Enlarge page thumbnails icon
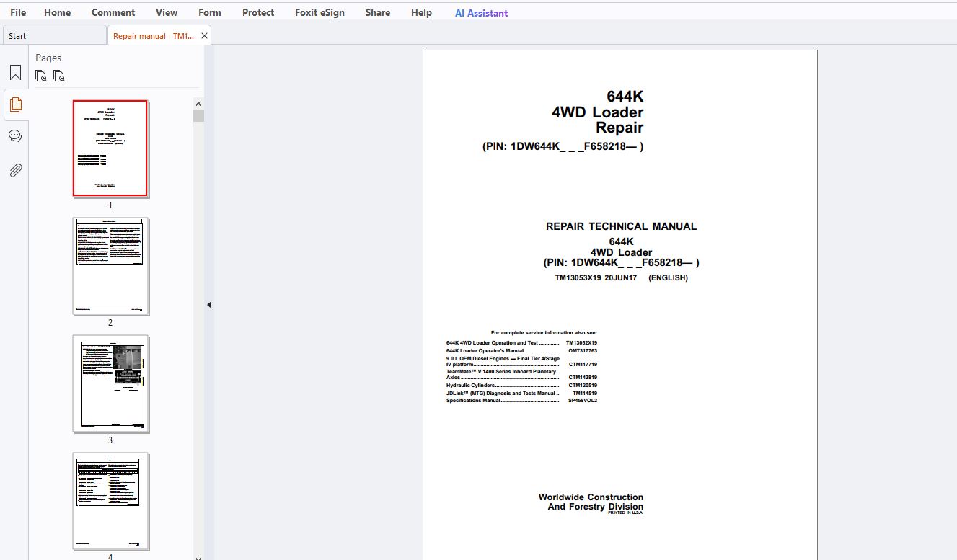957x560 pixels. [42, 76]
